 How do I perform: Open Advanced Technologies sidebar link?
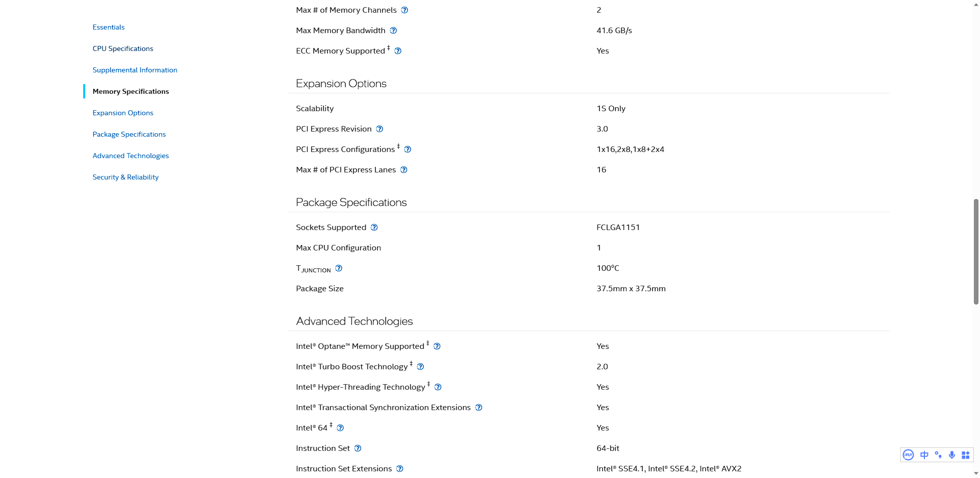(131, 156)
